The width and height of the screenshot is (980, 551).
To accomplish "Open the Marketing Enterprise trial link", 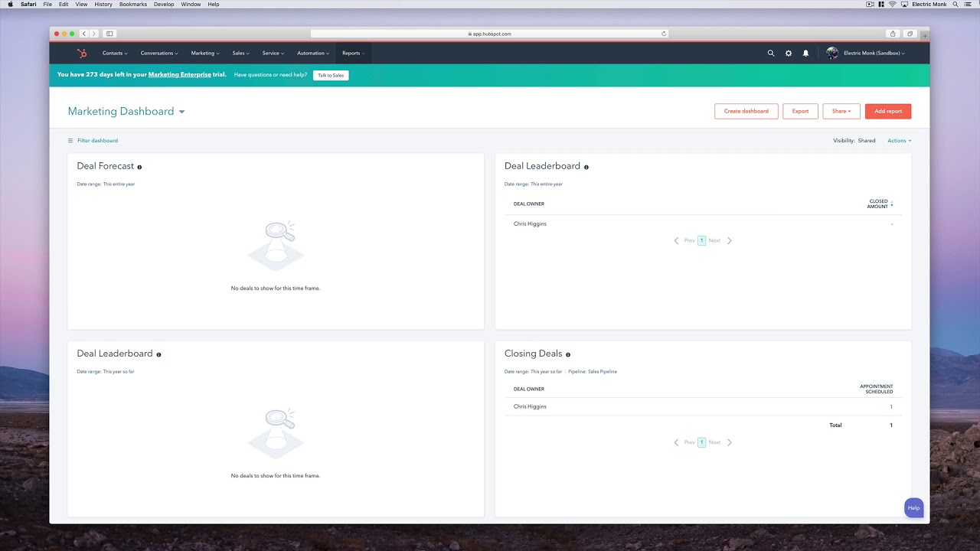I will pyautogui.click(x=179, y=75).
